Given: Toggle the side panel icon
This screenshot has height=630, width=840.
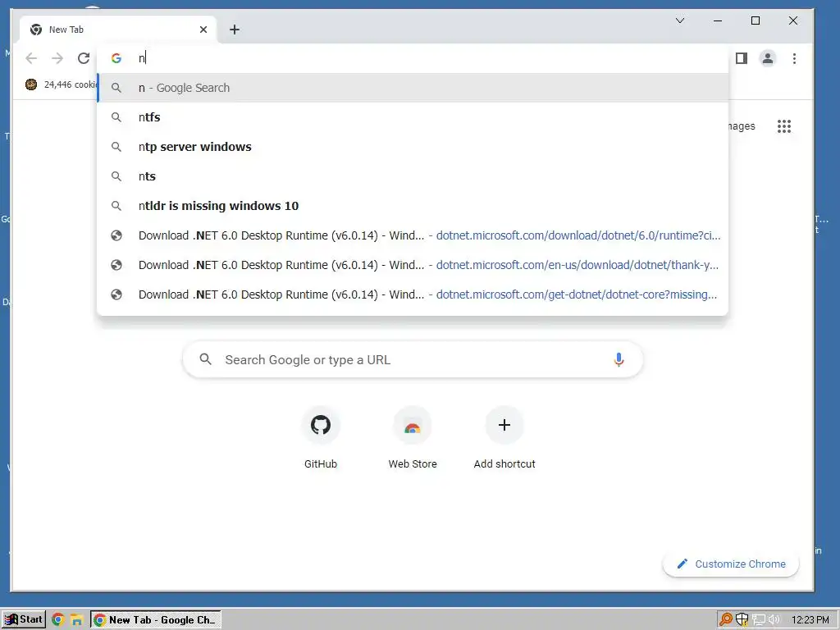Looking at the screenshot, I should pos(742,58).
